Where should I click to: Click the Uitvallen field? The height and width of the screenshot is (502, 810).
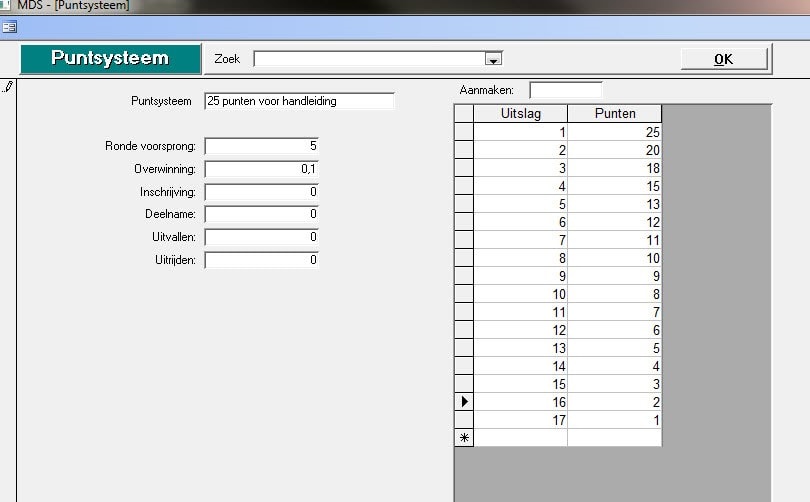point(261,237)
